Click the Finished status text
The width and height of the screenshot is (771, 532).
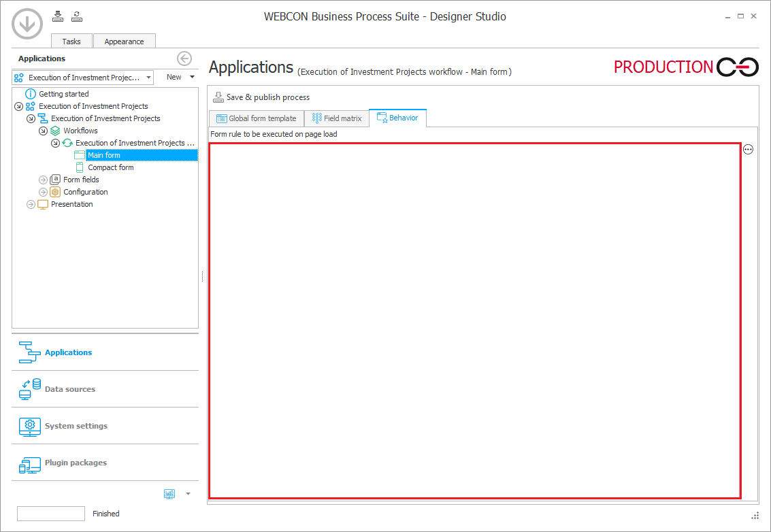pyautogui.click(x=105, y=514)
